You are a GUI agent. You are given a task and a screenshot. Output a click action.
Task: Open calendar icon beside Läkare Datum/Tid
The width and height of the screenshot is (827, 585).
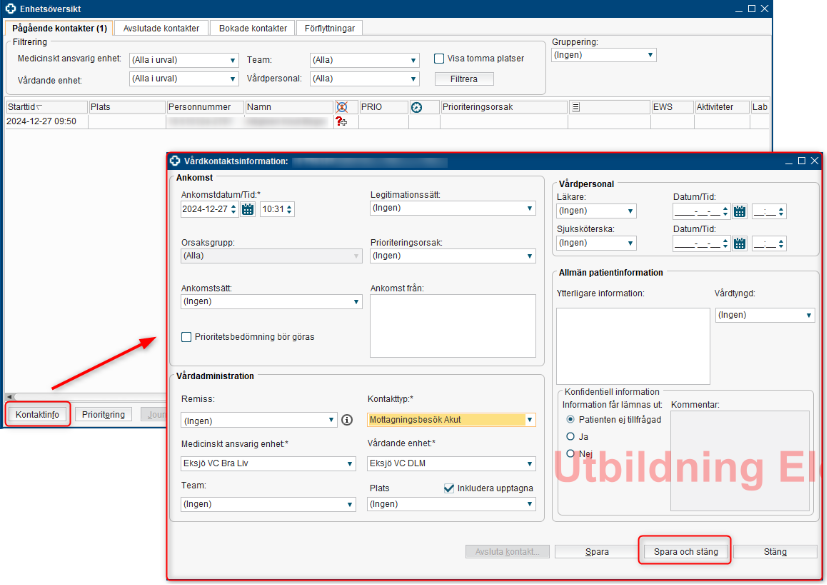point(740,212)
